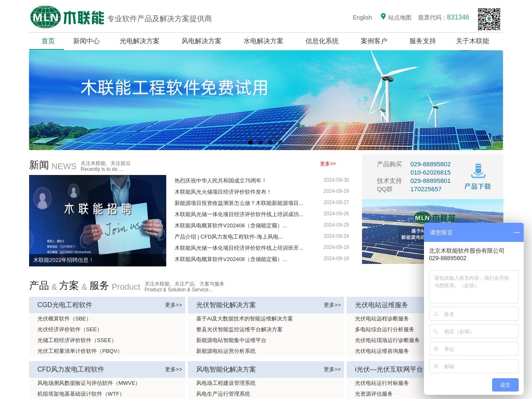Select the third carousel dot indicator
The image size is (532, 399).
[270, 142]
